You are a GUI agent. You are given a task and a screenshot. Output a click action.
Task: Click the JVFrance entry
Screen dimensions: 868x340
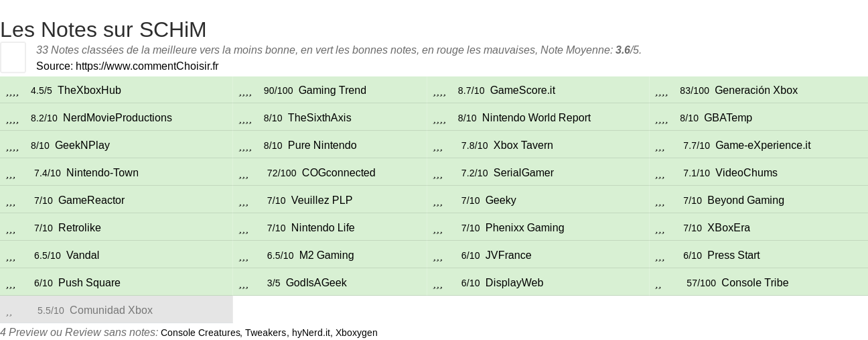pyautogui.click(x=508, y=256)
